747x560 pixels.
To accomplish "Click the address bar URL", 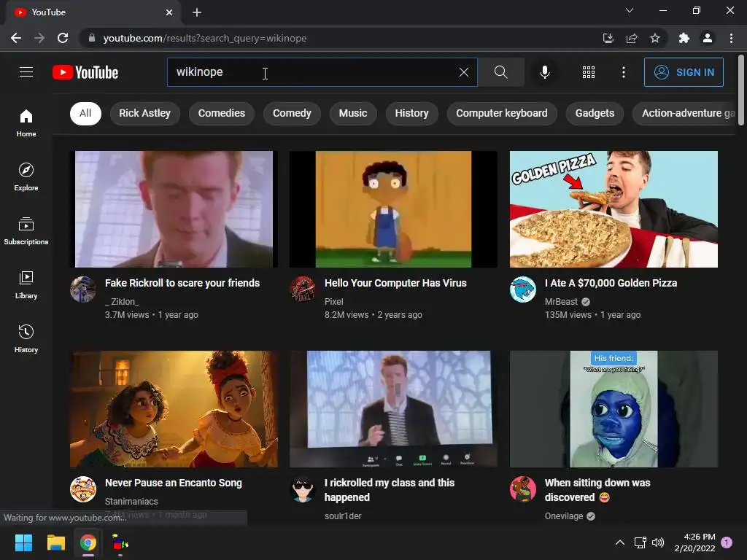I will [205, 38].
